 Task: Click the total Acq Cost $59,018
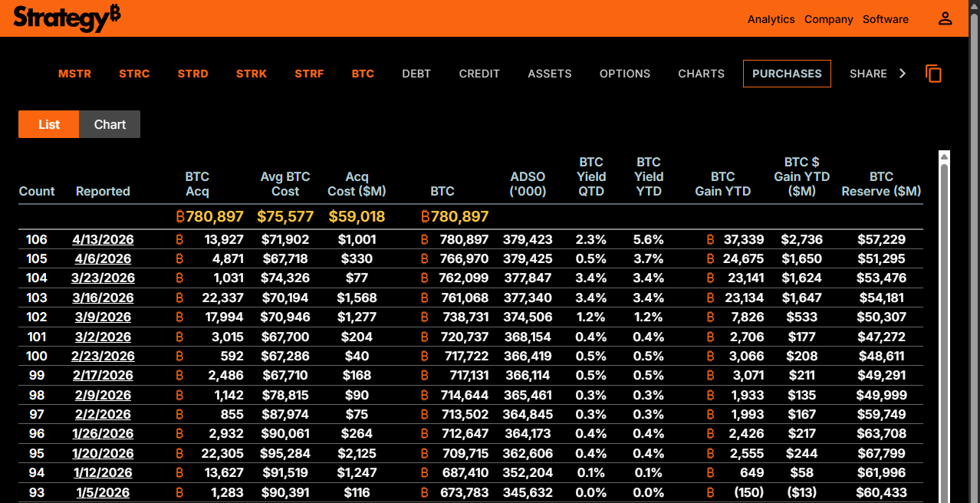tap(357, 216)
